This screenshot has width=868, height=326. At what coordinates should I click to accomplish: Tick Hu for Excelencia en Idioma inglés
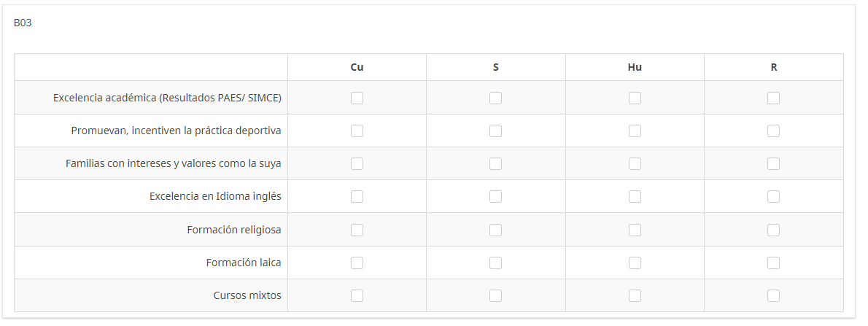pyautogui.click(x=635, y=197)
